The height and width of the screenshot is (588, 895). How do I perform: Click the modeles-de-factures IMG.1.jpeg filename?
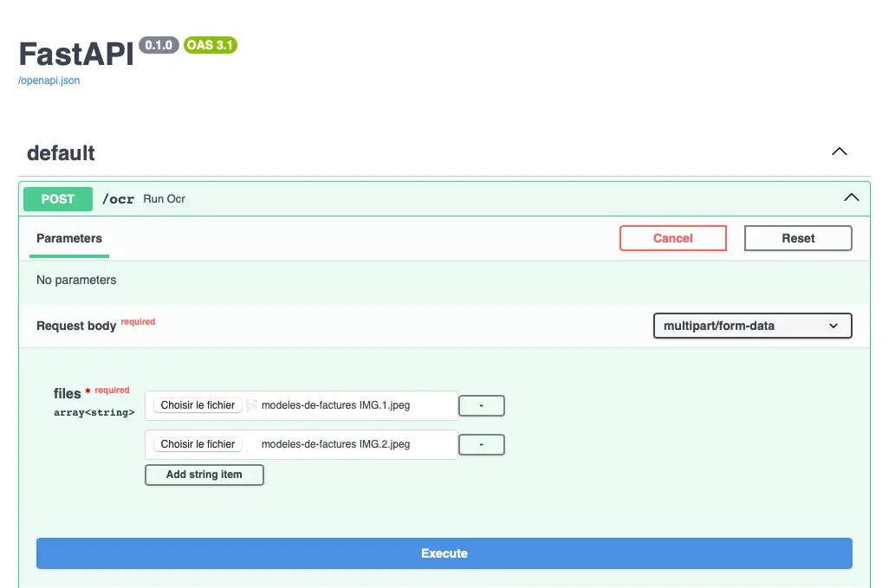335,405
